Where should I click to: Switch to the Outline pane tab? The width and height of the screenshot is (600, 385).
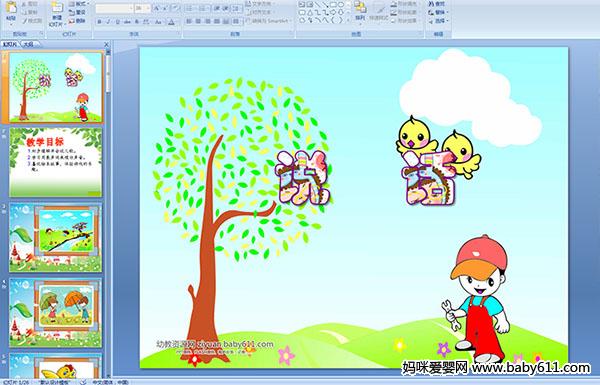click(x=28, y=44)
